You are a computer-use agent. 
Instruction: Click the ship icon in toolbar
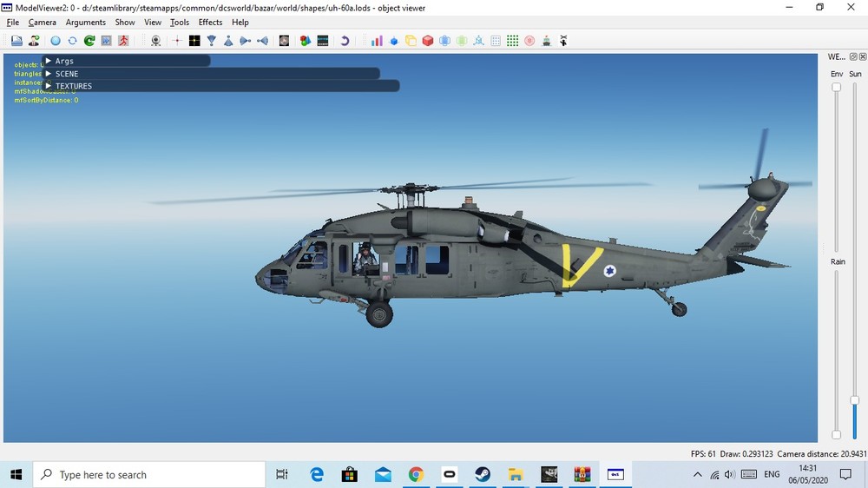tap(546, 41)
